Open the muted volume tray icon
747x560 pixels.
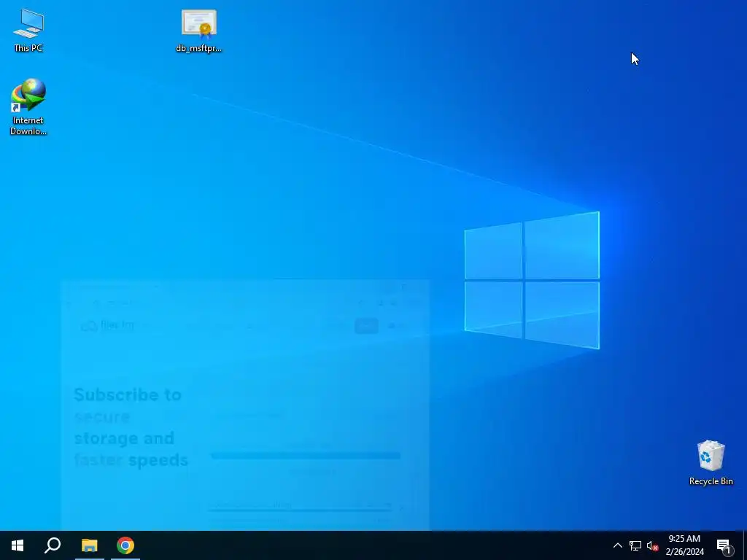pos(652,545)
